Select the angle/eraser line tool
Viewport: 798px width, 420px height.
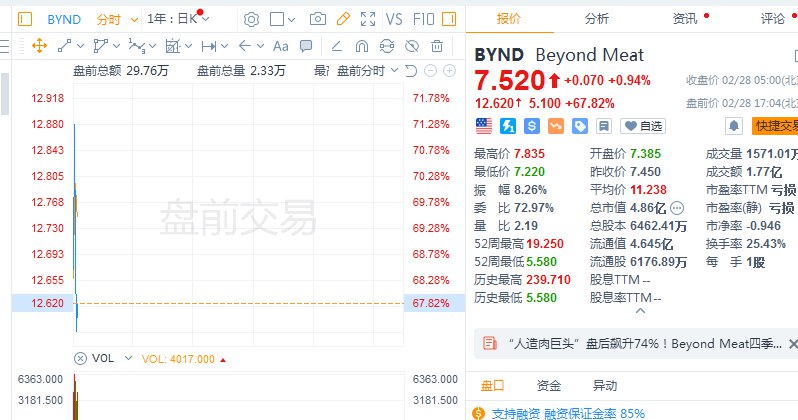pos(336,46)
